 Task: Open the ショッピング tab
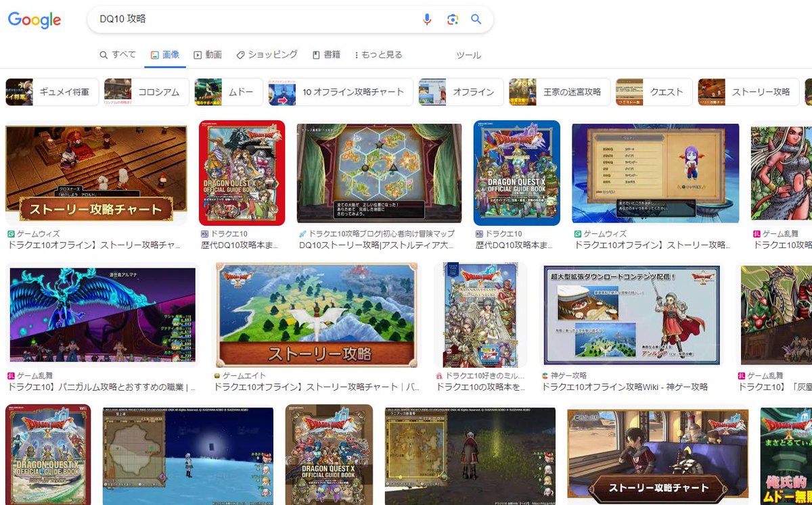coord(267,55)
